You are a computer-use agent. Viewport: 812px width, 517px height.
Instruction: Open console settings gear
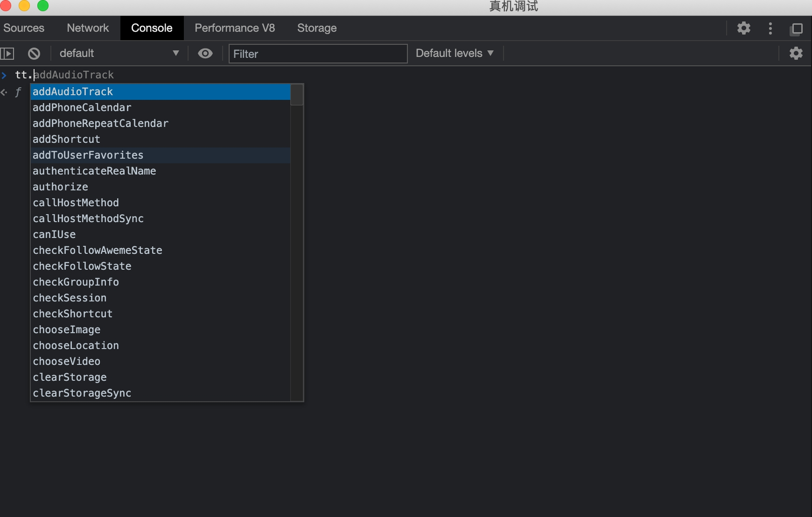796,53
